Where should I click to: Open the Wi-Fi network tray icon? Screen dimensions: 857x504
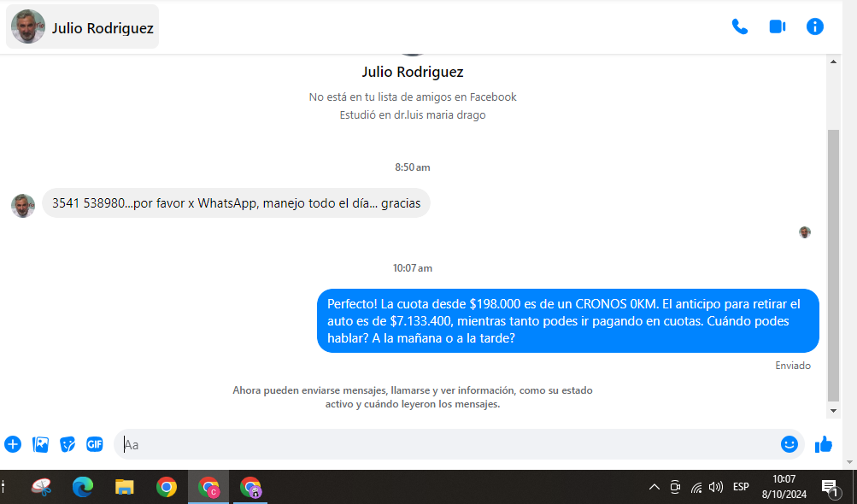pos(696,487)
